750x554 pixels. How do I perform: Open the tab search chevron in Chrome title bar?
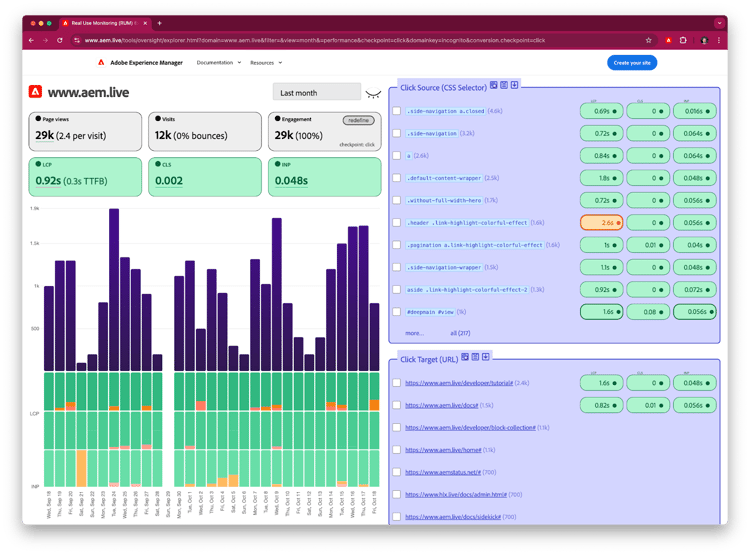click(719, 23)
